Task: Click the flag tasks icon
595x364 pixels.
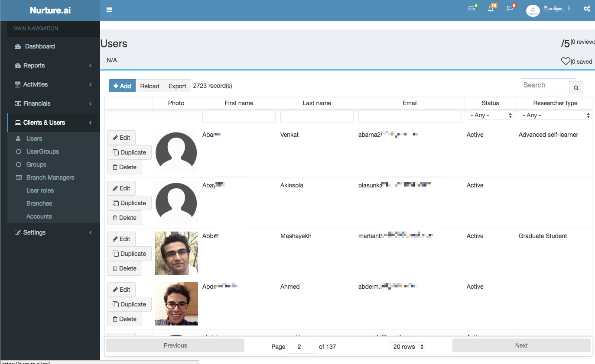Action: [510, 9]
